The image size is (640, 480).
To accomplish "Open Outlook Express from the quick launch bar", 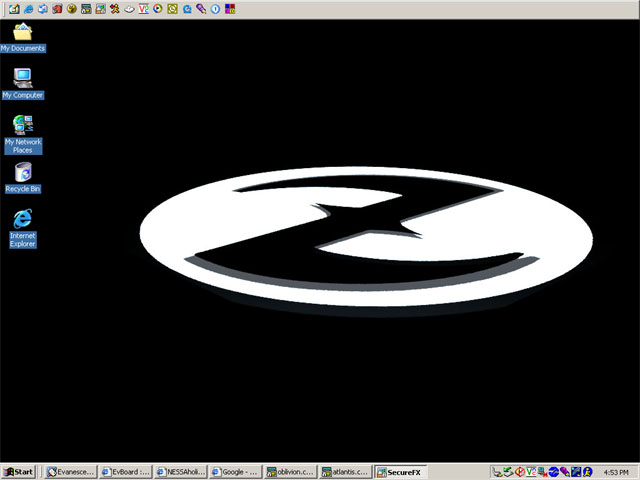I will pos(43,9).
